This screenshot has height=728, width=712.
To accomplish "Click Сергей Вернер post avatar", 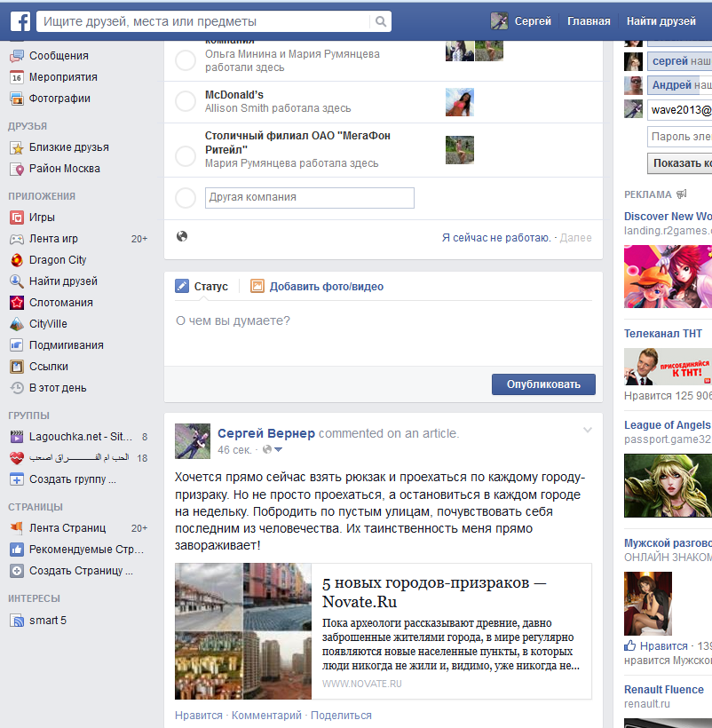I will pos(193,441).
